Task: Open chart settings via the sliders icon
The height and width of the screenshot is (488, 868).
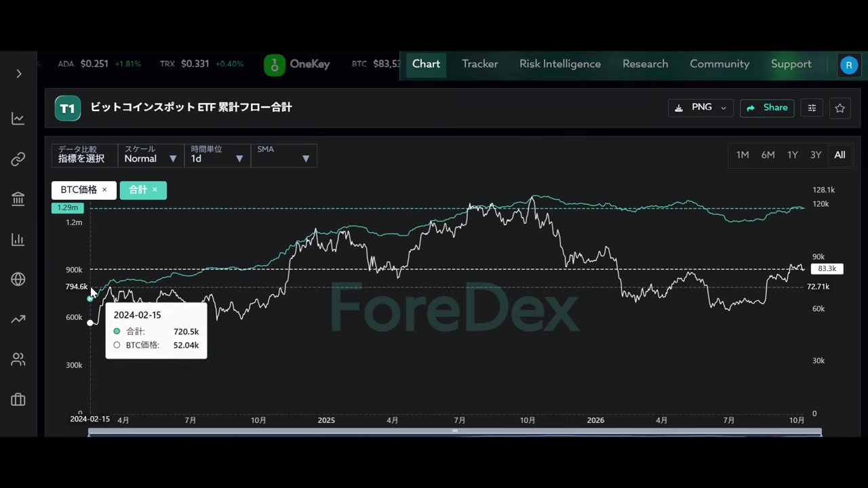Action: pyautogui.click(x=812, y=108)
